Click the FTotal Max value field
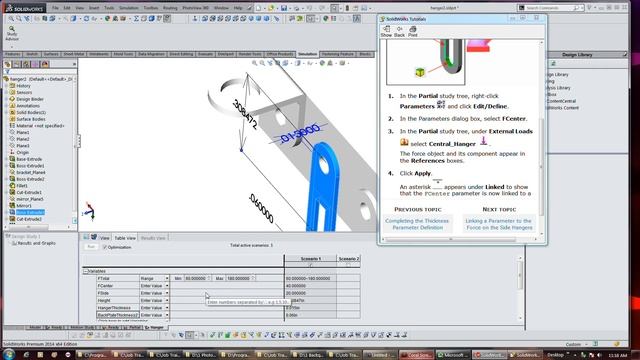 click(240, 278)
